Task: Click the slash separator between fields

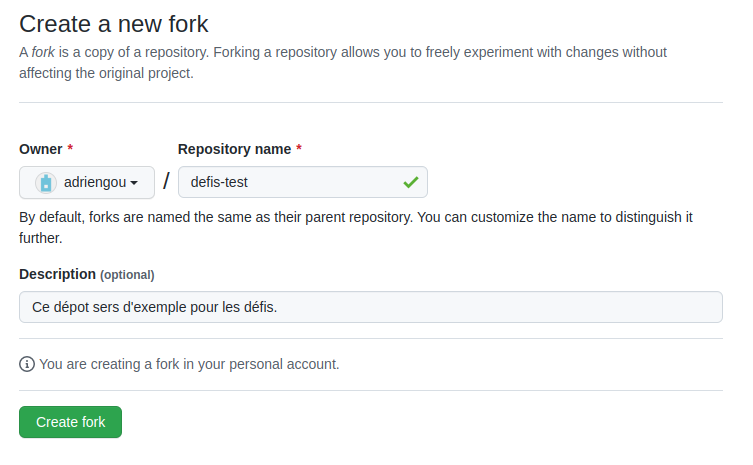Action: click(x=166, y=182)
